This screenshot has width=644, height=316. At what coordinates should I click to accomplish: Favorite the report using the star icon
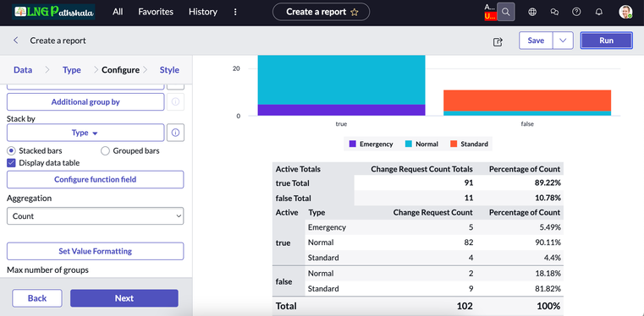355,13
